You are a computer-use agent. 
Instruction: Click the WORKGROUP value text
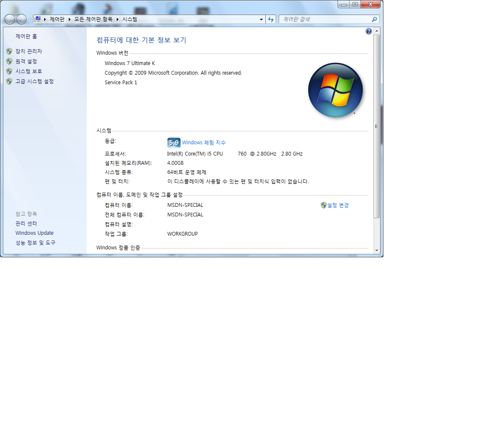[182, 234]
